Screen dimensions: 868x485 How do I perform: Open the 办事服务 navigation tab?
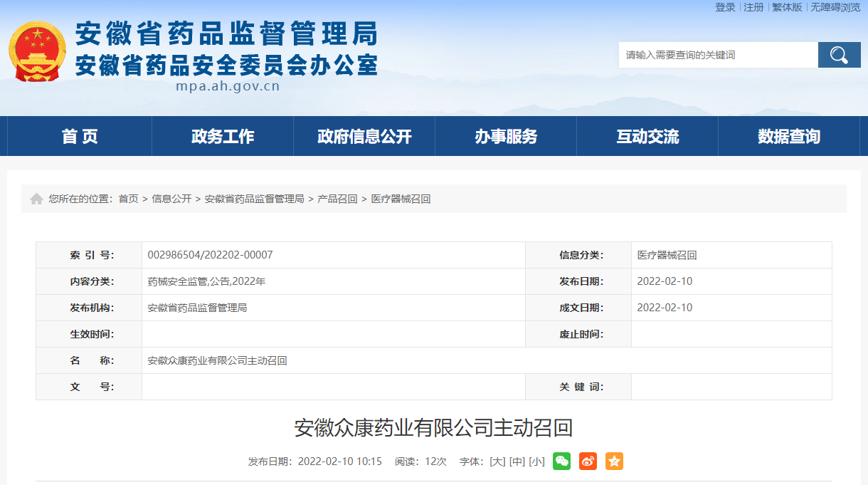coord(506,137)
